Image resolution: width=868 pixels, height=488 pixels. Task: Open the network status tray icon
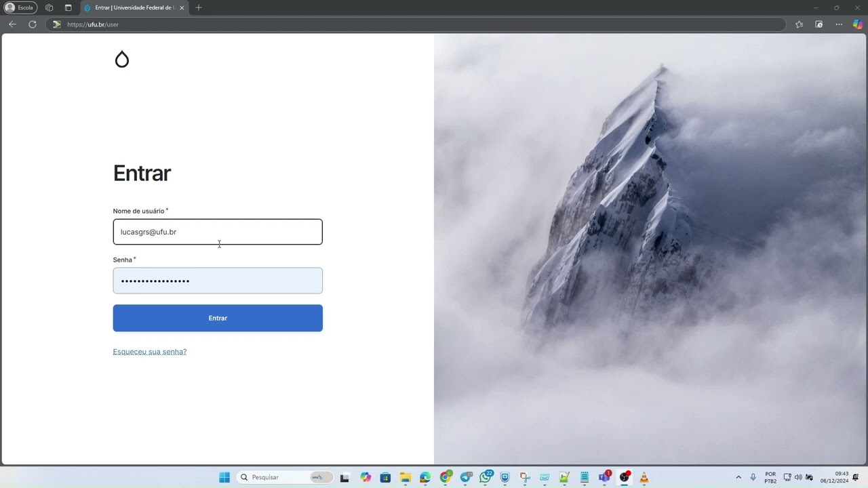coord(787,477)
